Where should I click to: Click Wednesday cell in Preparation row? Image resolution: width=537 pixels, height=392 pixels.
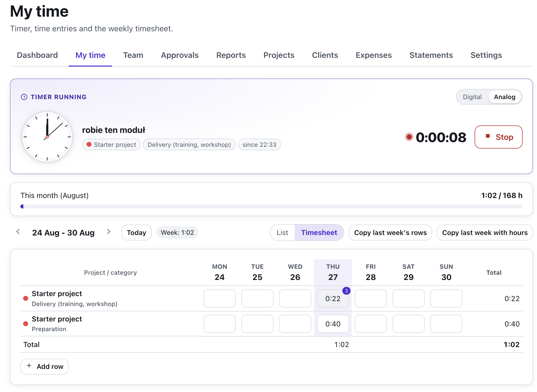pos(295,324)
